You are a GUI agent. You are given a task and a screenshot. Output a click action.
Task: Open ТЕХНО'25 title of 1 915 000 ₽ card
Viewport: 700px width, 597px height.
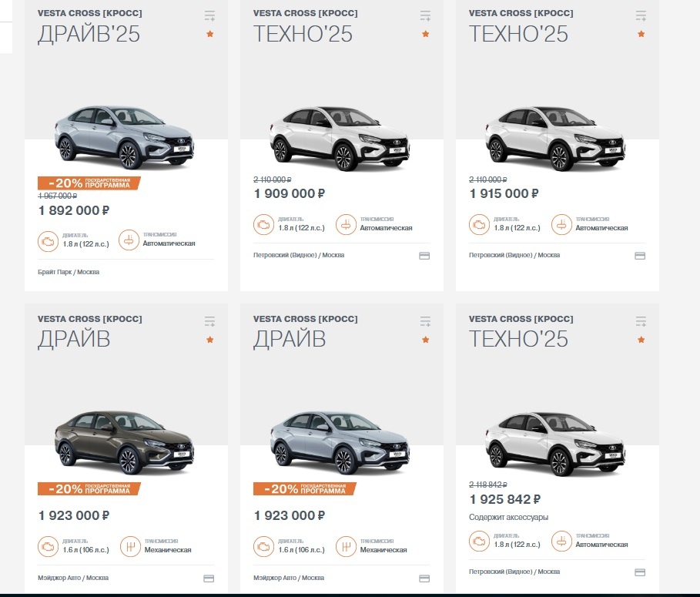(519, 34)
